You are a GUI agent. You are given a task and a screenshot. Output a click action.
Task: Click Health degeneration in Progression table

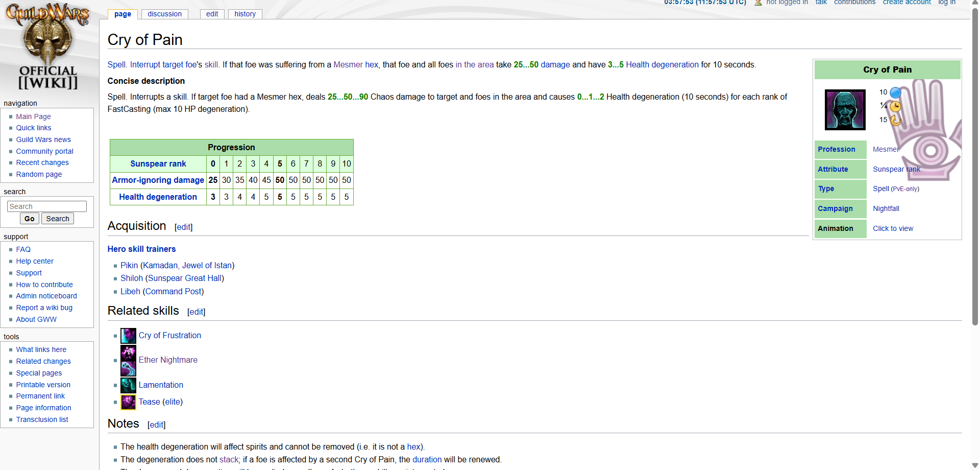pos(158,197)
